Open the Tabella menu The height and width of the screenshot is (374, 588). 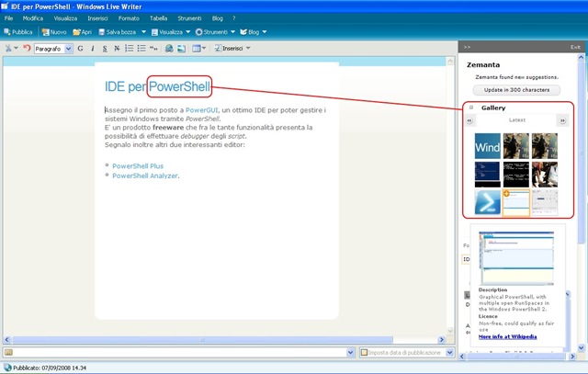tap(158, 18)
